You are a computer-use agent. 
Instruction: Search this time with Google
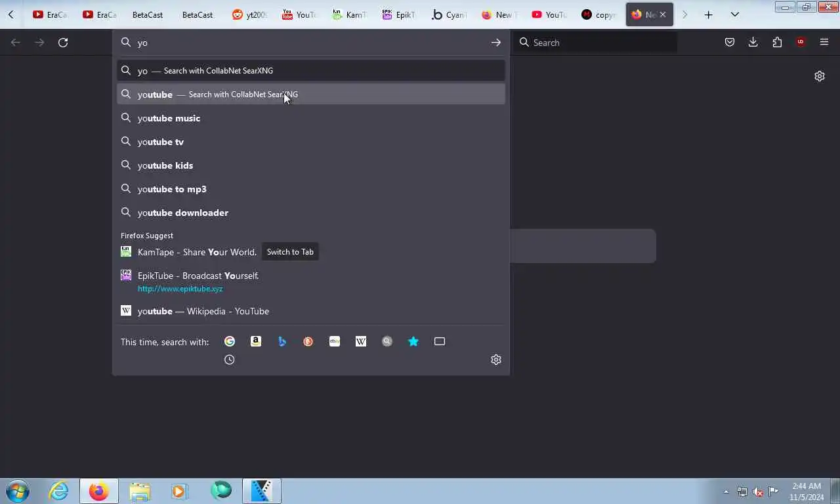click(230, 341)
